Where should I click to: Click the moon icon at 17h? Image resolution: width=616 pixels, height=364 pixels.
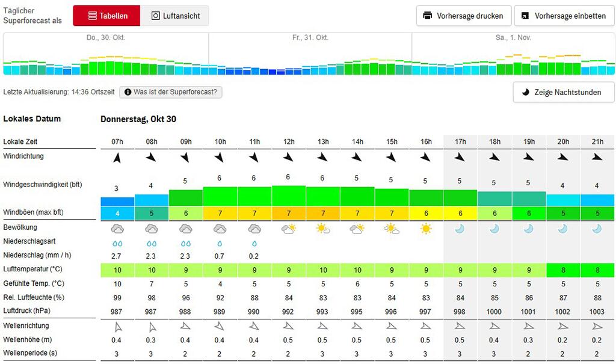coord(460,229)
